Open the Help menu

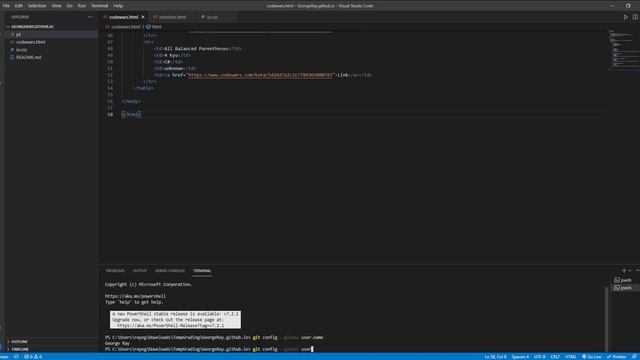(x=118, y=6)
